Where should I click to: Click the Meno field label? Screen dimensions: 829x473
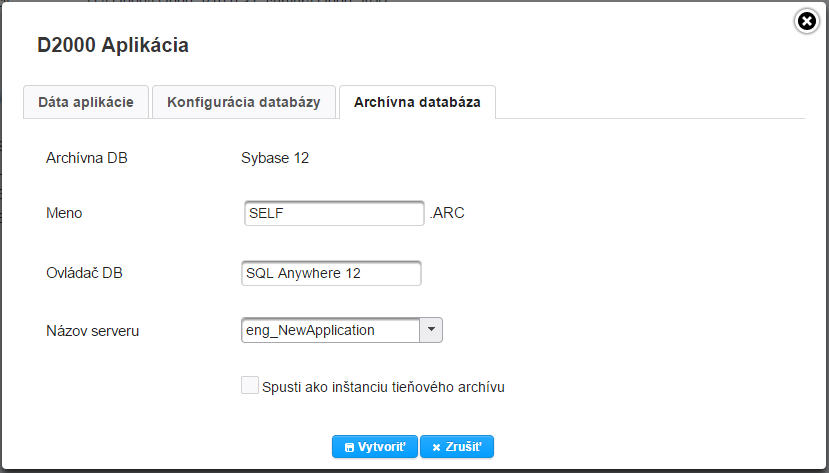64,213
